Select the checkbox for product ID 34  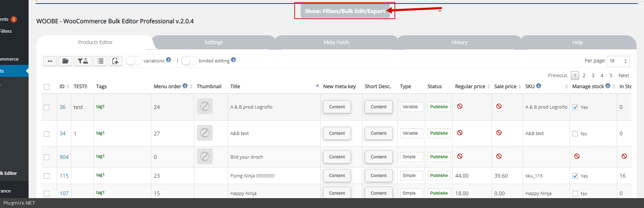(x=47, y=134)
